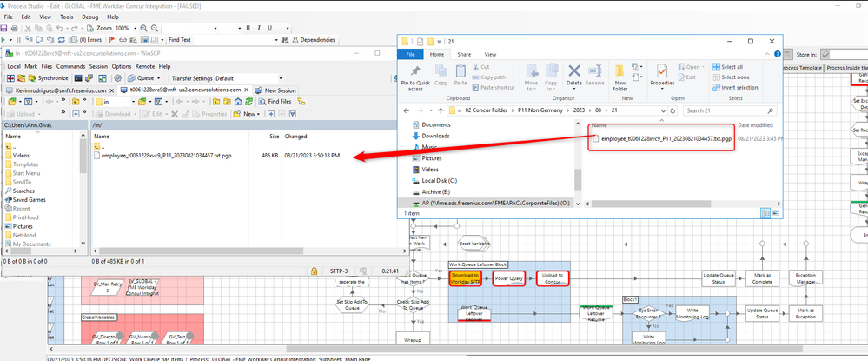Open the Delete dropdown arrow in Explorer ribbon
868x361 pixels.
coord(574,89)
